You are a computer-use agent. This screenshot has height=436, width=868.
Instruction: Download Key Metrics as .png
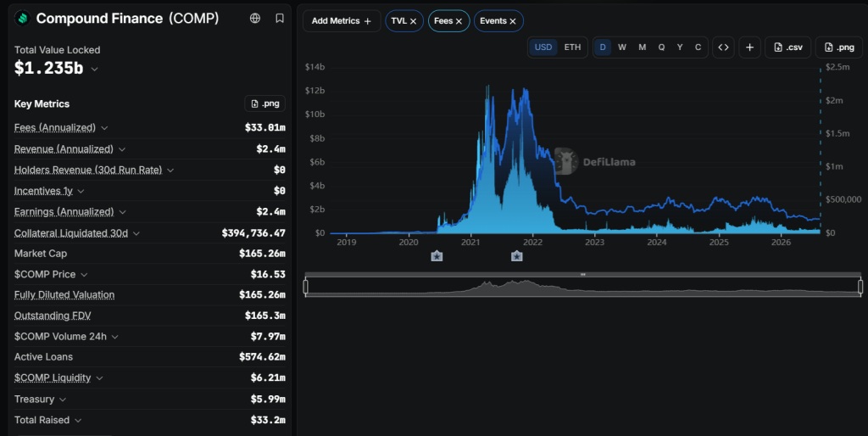[265, 103]
